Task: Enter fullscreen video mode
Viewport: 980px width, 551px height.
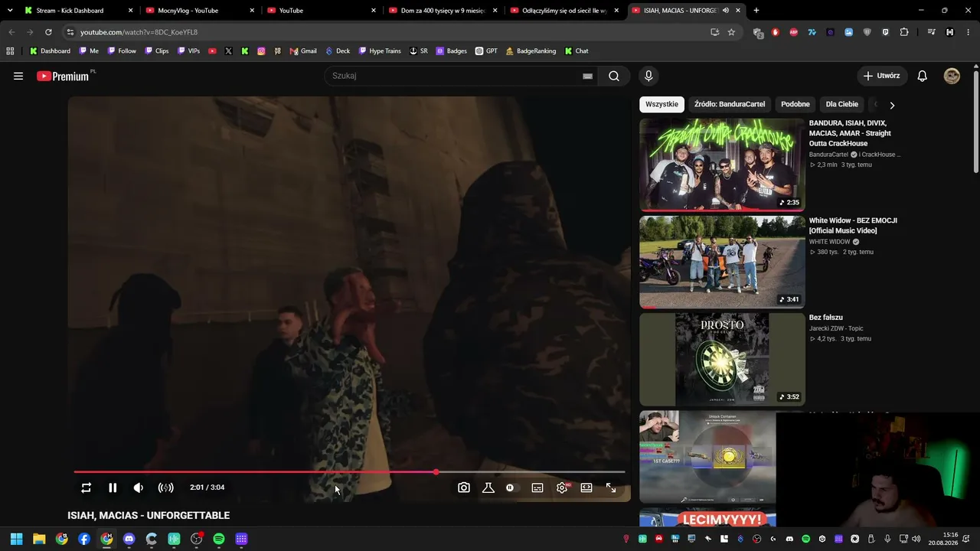Action: [x=611, y=487]
